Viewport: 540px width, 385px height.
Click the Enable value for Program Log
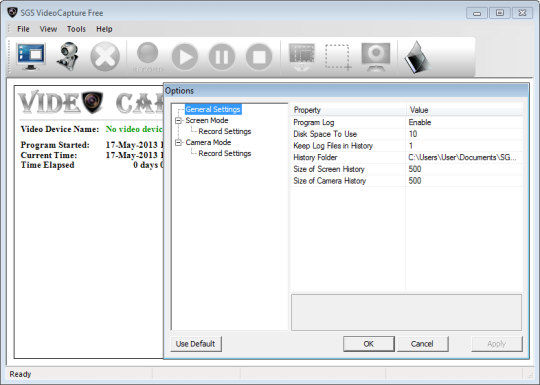(419, 122)
